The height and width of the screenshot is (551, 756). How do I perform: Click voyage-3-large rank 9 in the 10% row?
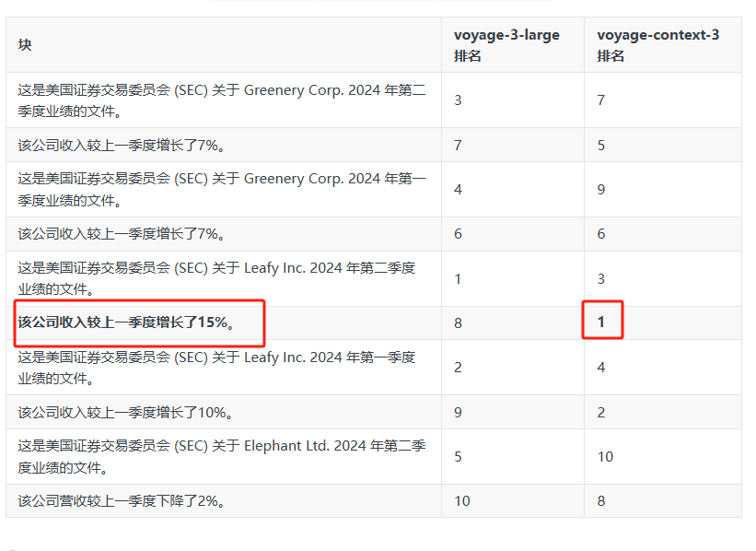[459, 412]
